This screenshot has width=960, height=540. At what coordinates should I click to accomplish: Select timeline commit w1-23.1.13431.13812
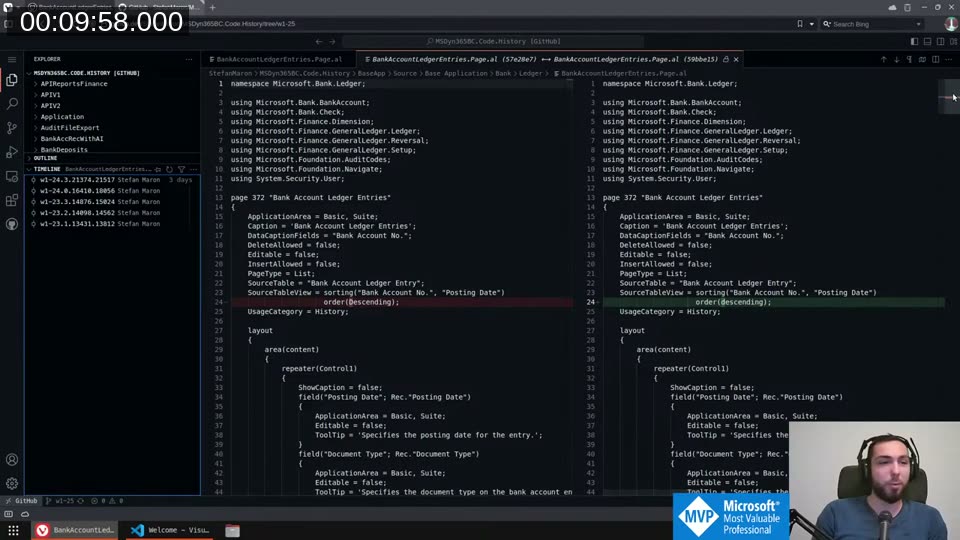tap(112, 224)
